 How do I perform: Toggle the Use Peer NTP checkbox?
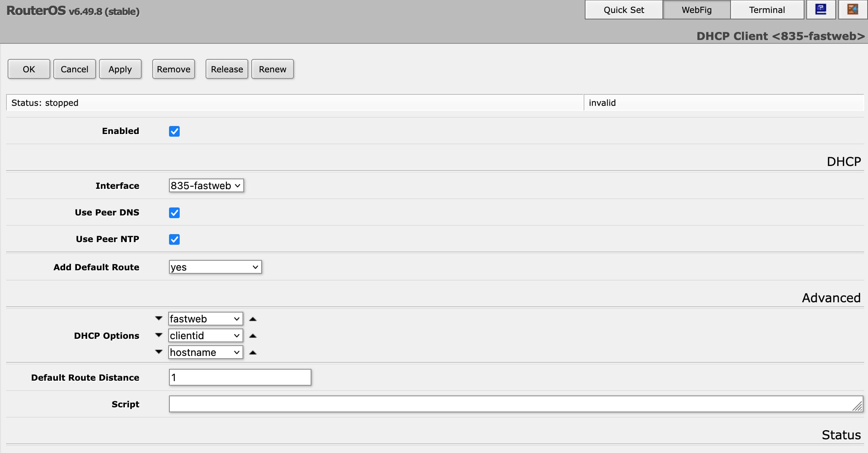point(174,239)
